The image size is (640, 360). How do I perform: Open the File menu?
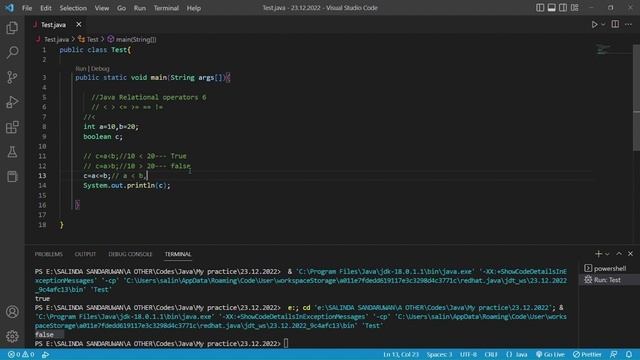pos(27,8)
